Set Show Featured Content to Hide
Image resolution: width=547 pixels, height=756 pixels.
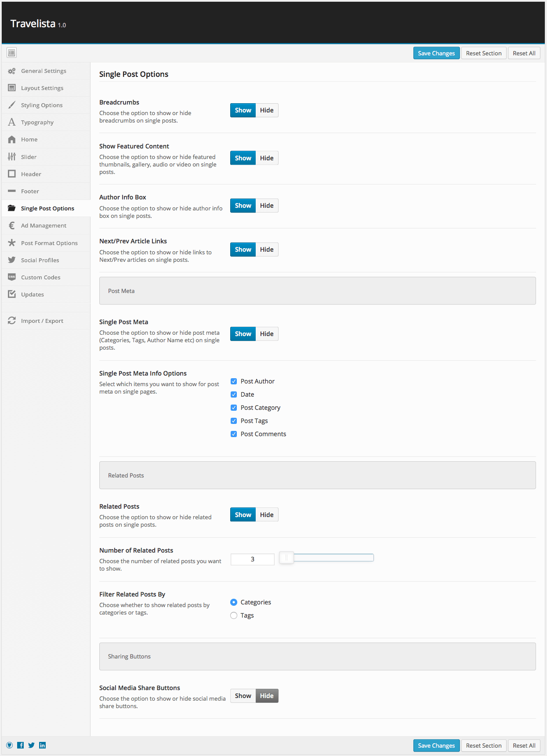pyautogui.click(x=267, y=158)
